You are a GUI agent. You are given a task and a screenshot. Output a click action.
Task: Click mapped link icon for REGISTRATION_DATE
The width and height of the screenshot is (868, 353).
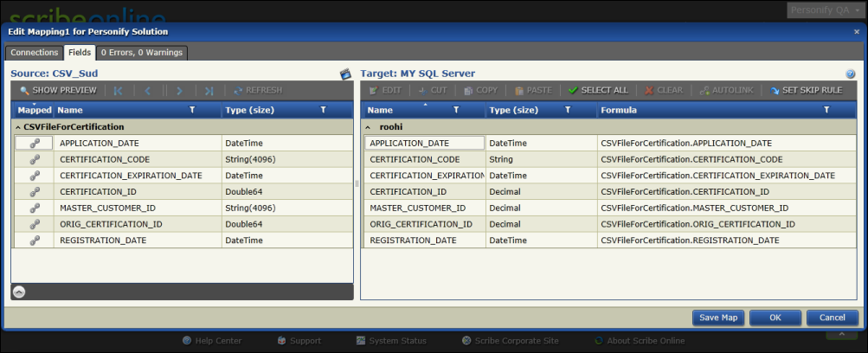click(35, 241)
